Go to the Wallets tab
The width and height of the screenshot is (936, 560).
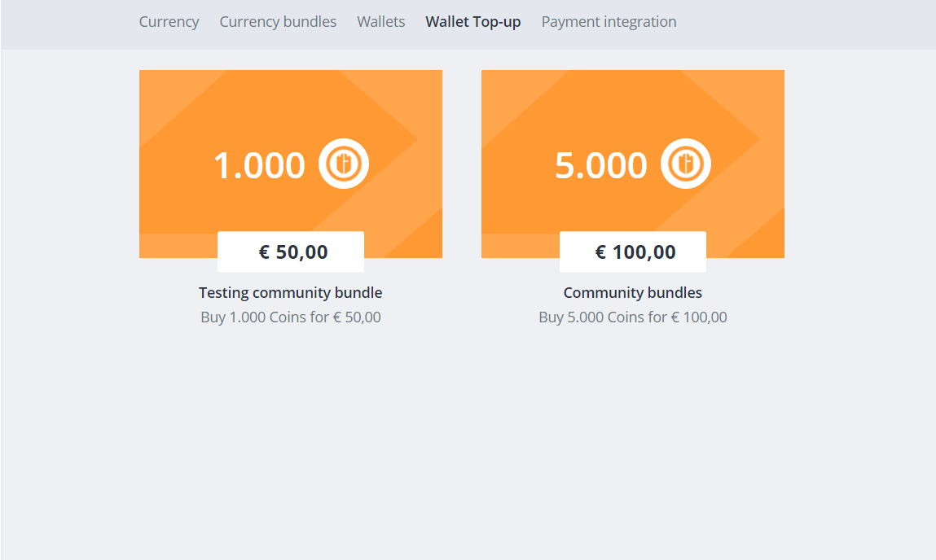[x=380, y=22]
